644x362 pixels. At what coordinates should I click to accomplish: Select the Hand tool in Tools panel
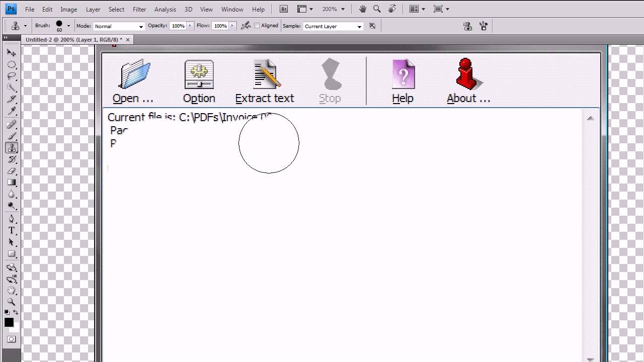pos(11,291)
